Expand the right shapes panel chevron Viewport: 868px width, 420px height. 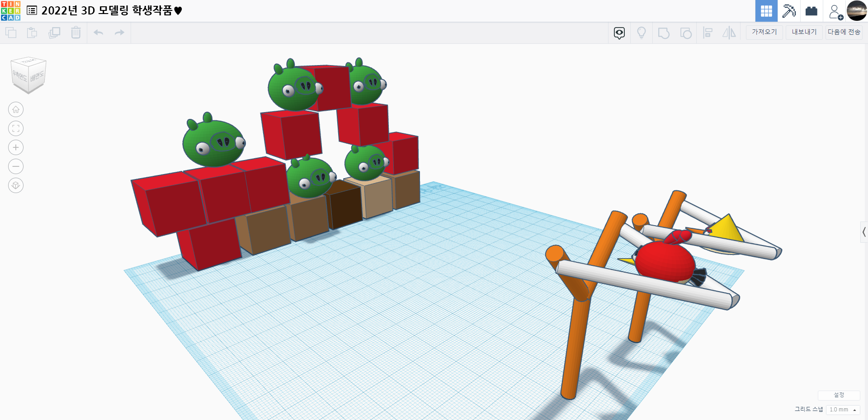tap(864, 232)
